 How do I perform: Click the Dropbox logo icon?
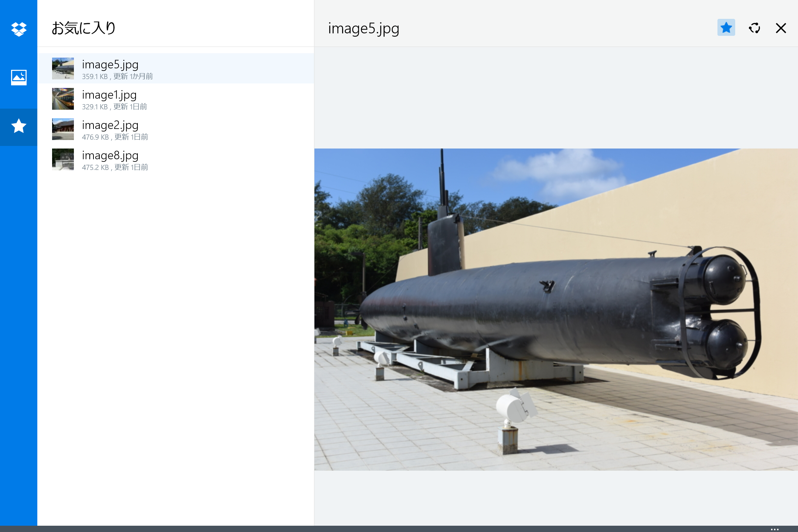[18, 29]
